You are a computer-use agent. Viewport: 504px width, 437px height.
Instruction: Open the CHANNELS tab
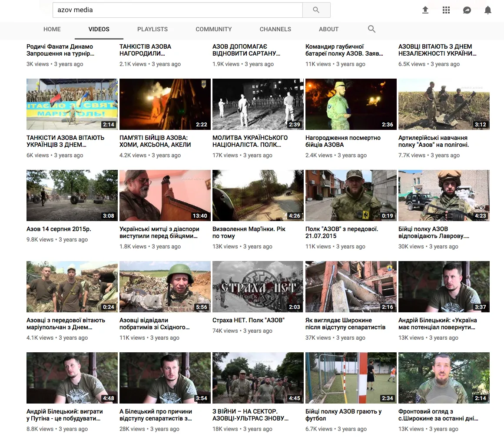275,29
